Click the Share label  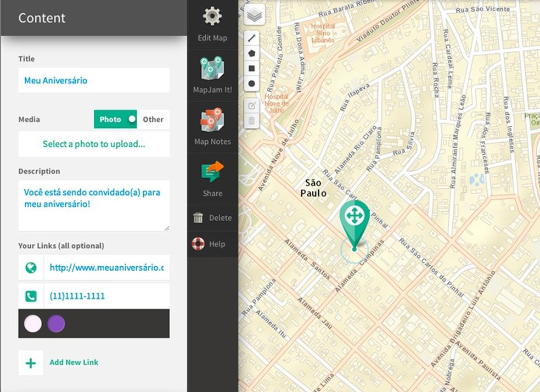(x=212, y=193)
